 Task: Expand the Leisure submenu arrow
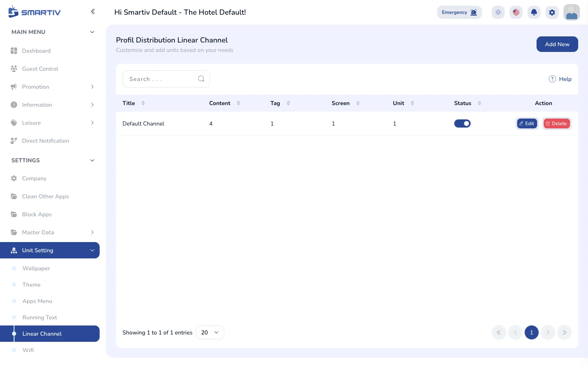[x=92, y=123]
